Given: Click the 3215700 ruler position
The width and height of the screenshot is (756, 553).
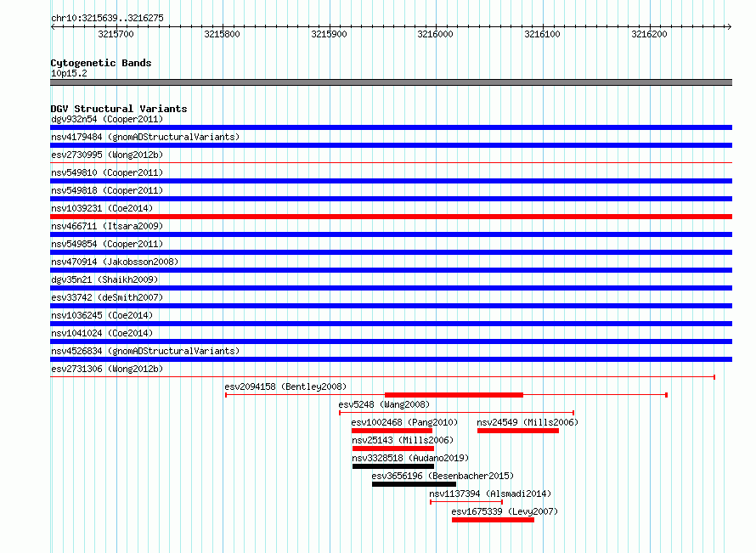Looking at the screenshot, I should coord(116,34).
